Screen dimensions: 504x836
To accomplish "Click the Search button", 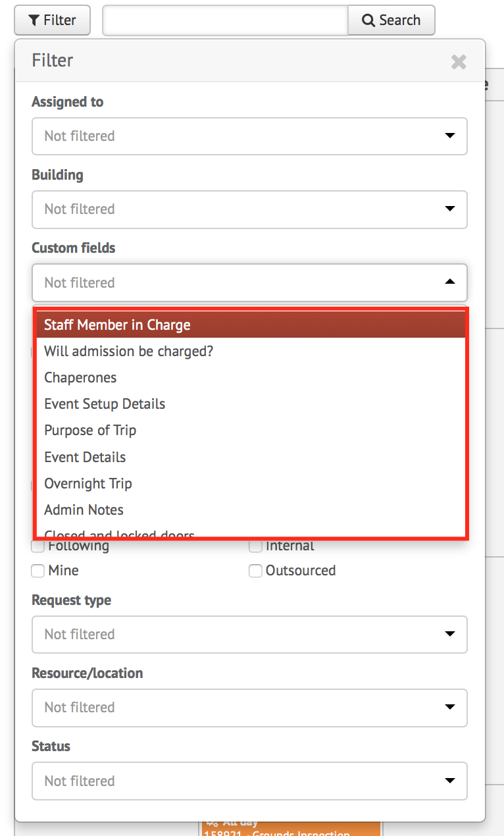I will coord(391,20).
